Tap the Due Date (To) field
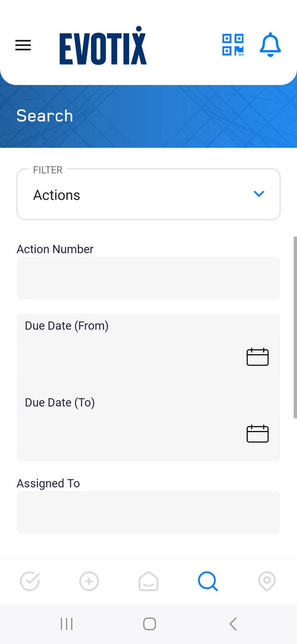The image size is (297, 644). point(148,426)
